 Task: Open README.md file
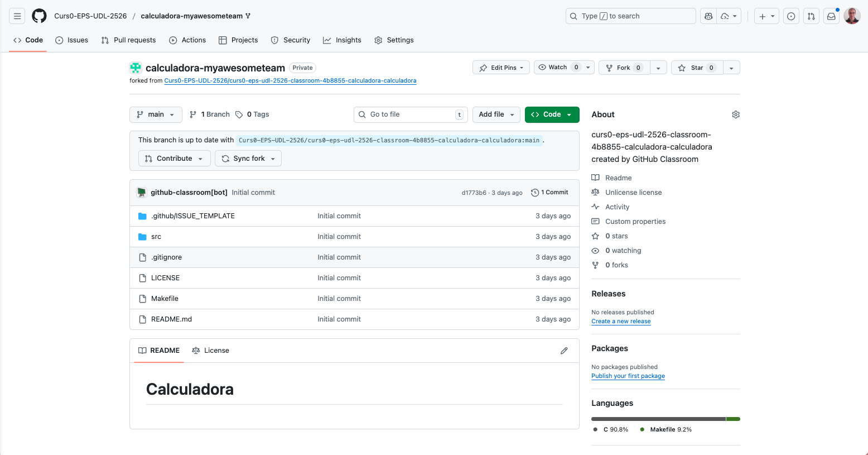coord(171,319)
